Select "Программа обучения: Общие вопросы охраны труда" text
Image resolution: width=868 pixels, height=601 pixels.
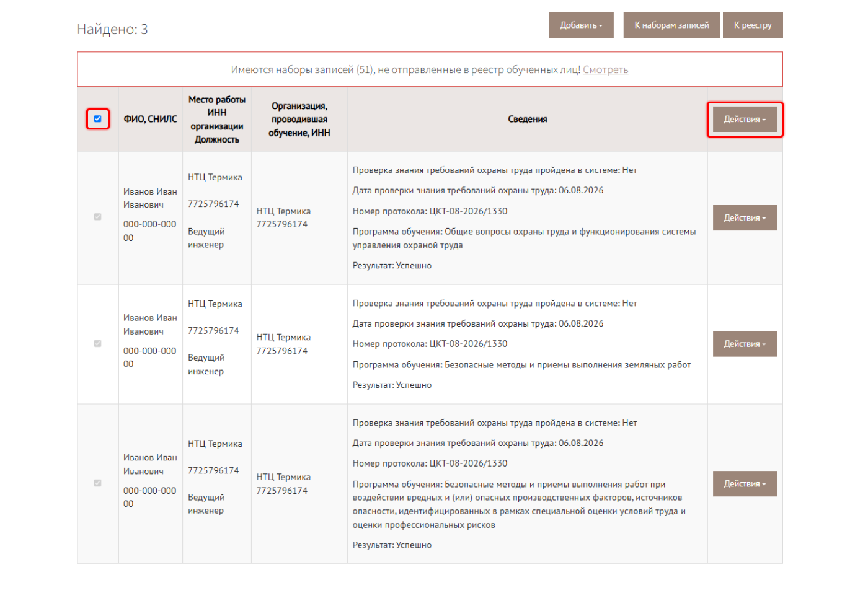[x=524, y=239]
